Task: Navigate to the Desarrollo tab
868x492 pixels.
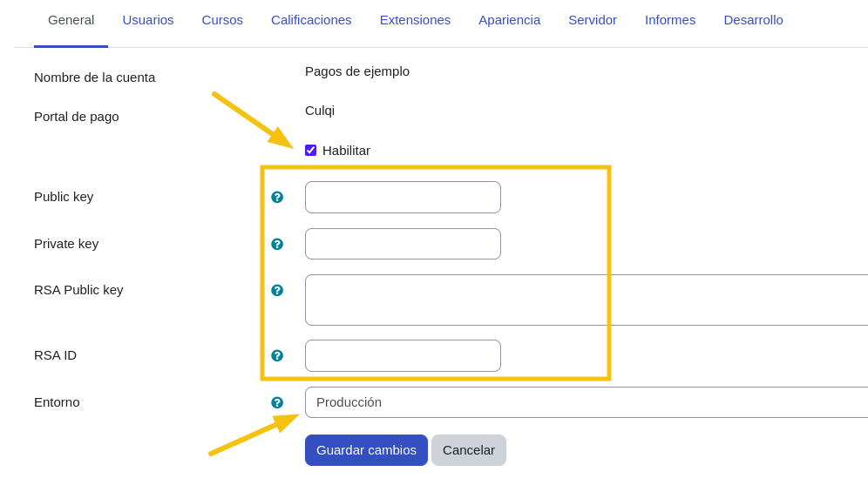Action: coord(753,20)
